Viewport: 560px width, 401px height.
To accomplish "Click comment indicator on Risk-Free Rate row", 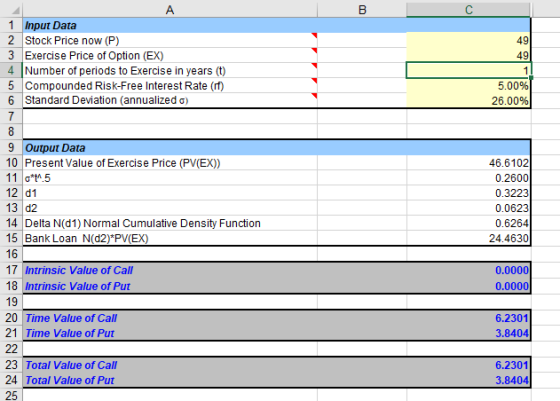I will 315,80.
